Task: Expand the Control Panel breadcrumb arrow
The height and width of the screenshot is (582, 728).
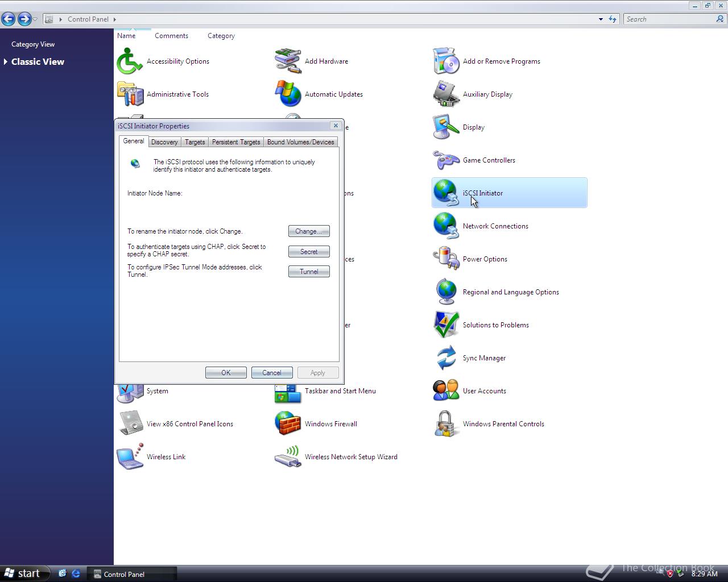Action: tap(115, 19)
